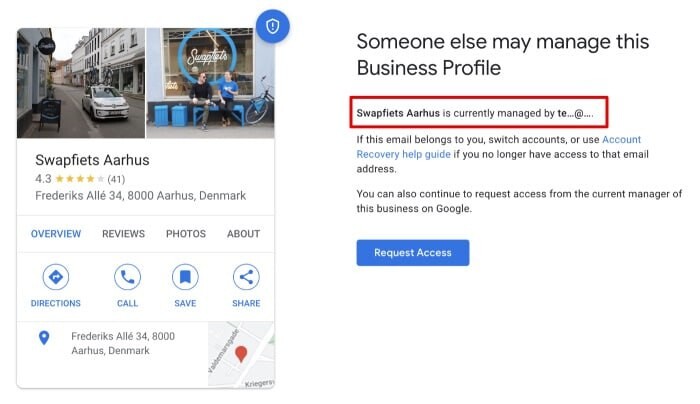Image resolution: width=700 pixels, height=404 pixels.
Task: Open the Reviews tab
Action: (123, 233)
